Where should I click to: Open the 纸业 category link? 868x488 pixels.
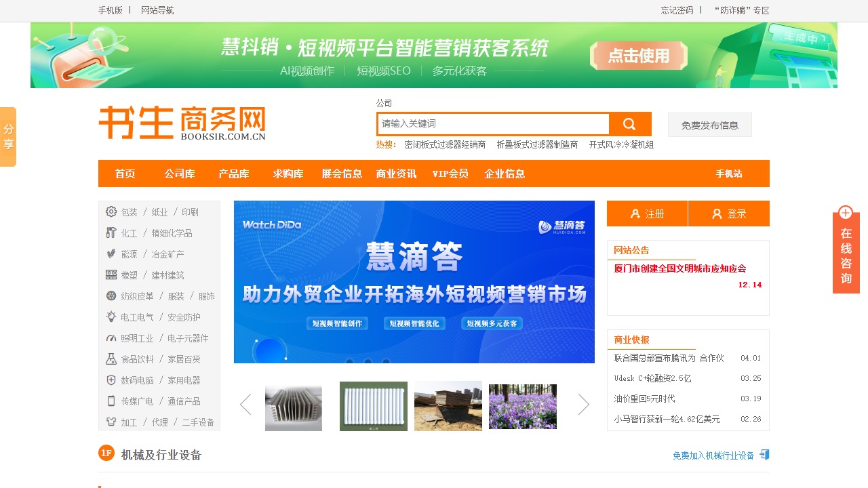159,212
